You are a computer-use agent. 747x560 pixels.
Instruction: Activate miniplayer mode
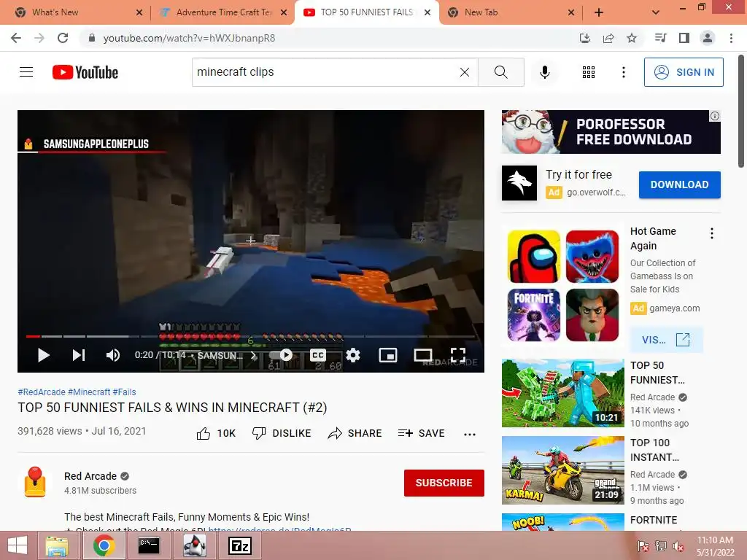388,355
